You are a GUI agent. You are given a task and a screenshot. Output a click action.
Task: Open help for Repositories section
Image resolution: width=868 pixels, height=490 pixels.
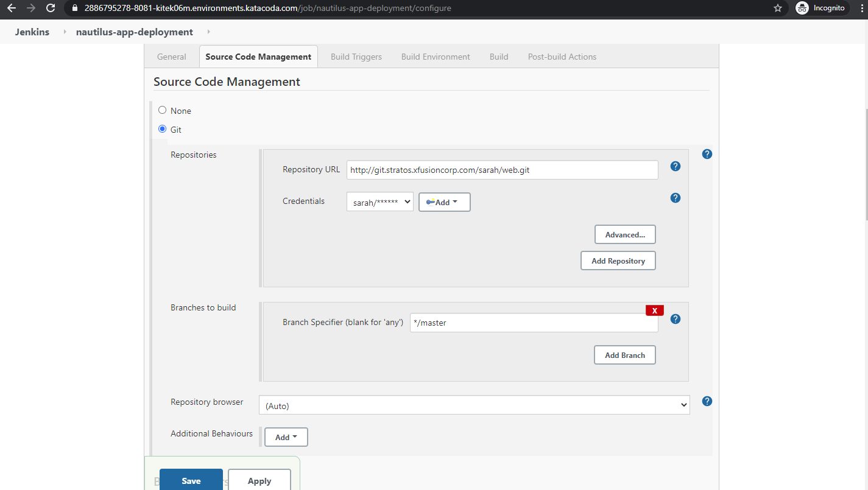tap(707, 154)
